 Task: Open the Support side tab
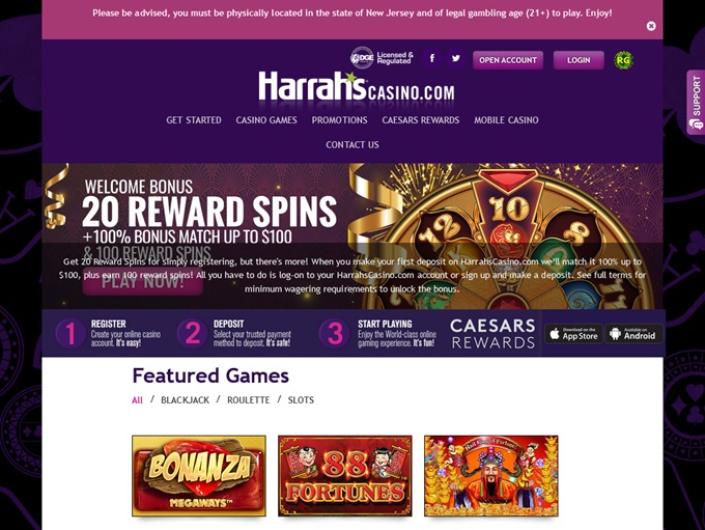pos(696,102)
